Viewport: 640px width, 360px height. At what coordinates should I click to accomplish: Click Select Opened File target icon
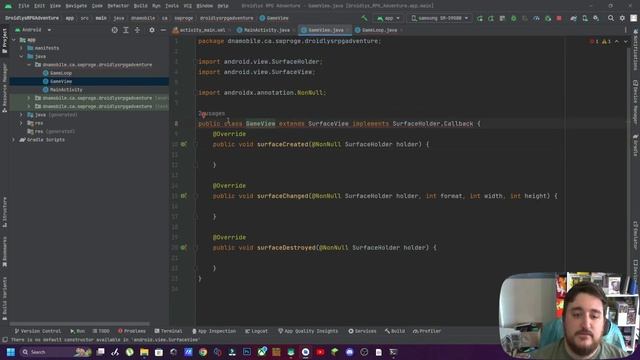point(115,30)
